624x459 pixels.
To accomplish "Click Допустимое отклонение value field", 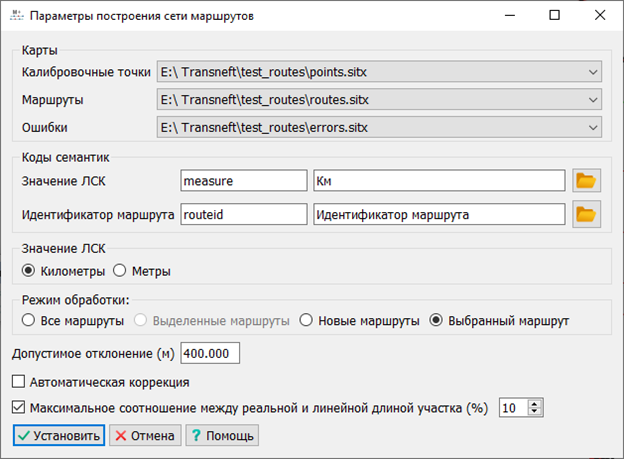I will point(210,354).
